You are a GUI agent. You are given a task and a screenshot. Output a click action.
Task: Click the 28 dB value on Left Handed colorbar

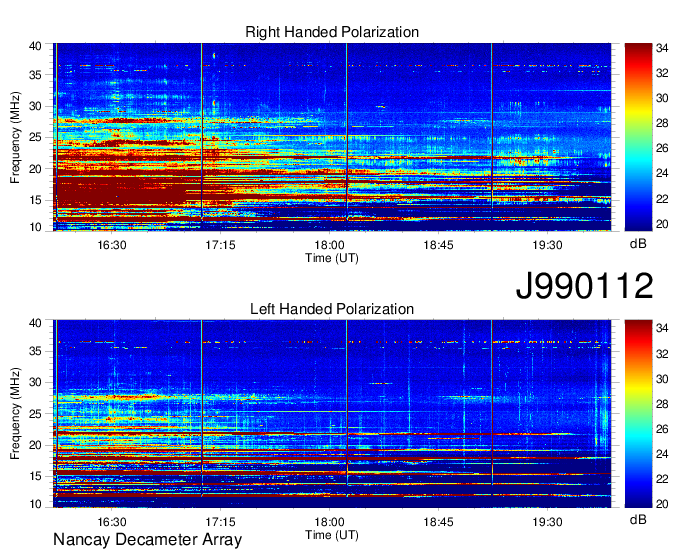[662, 404]
